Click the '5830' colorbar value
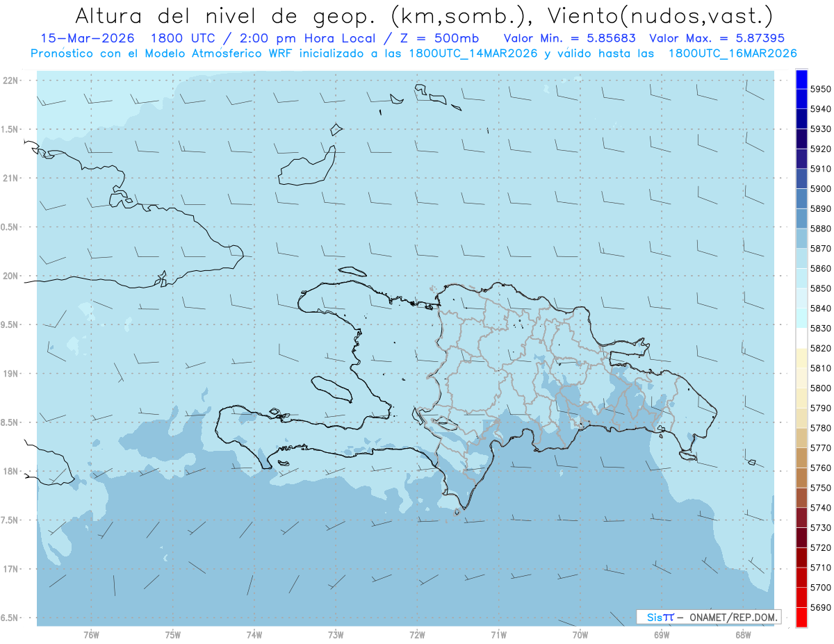Screen dimensions: 834x644 [x=821, y=328]
